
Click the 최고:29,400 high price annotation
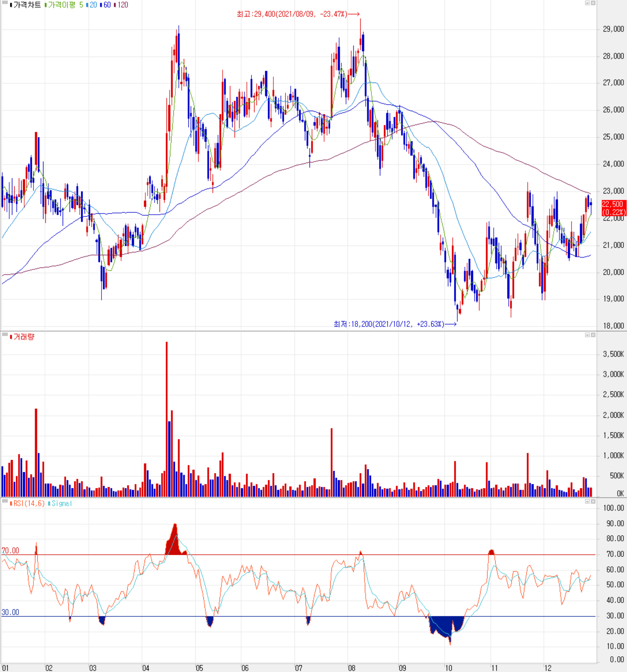[x=298, y=14]
